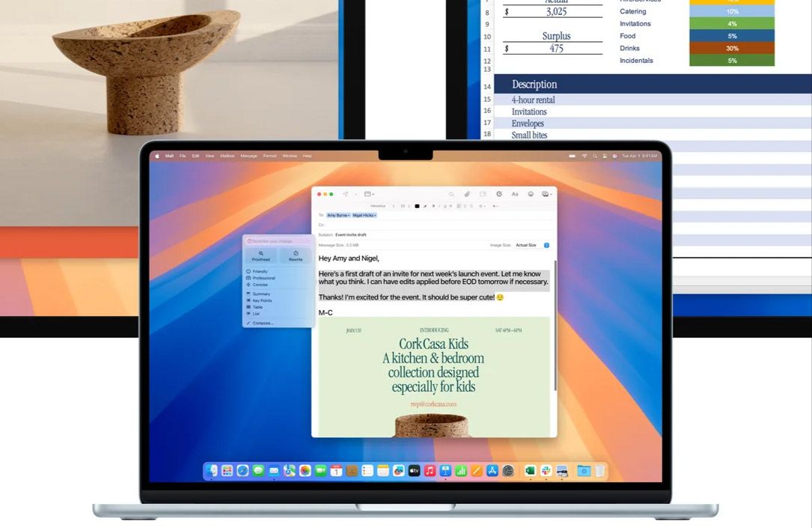Launch the Music app from the Dock
This screenshot has height=528, width=812.
[x=430, y=470]
